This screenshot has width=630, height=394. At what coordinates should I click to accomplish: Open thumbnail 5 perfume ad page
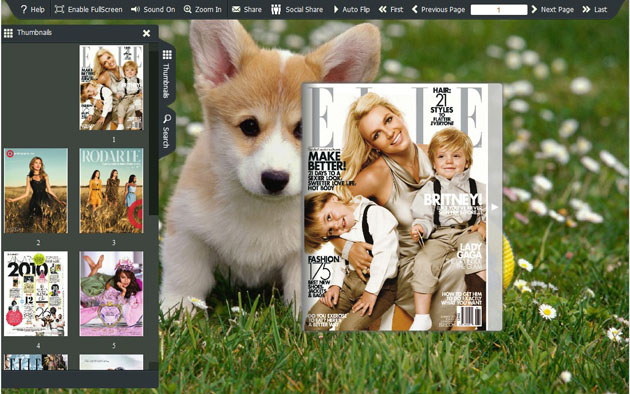(111, 294)
